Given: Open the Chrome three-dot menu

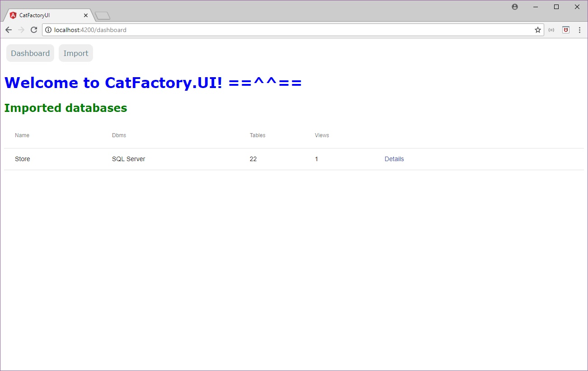Looking at the screenshot, I should point(579,30).
